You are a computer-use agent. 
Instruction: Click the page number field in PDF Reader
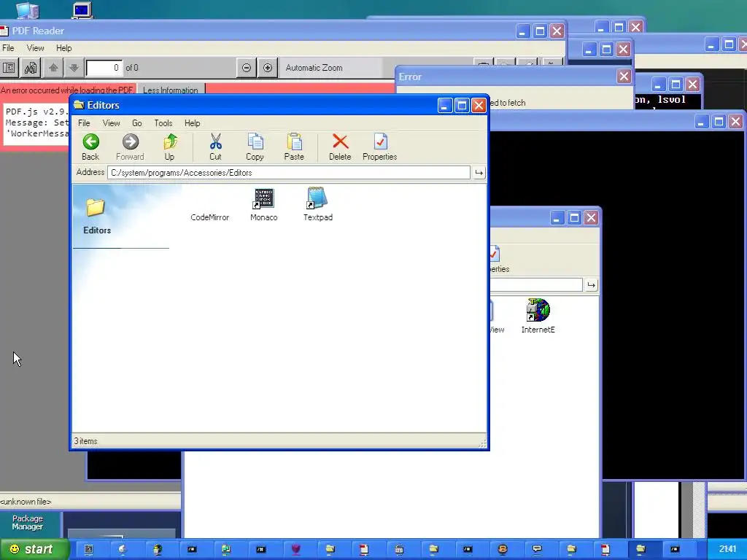104,68
